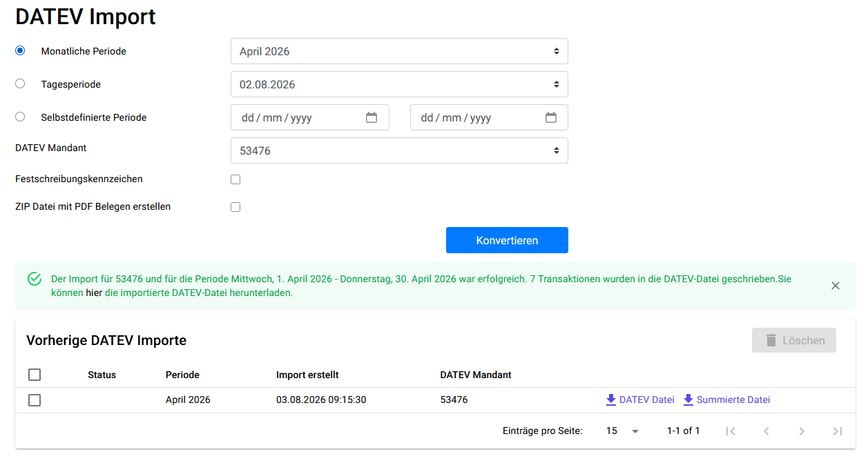Click the Periode column header
Image resolution: width=868 pixels, height=463 pixels.
pos(182,375)
